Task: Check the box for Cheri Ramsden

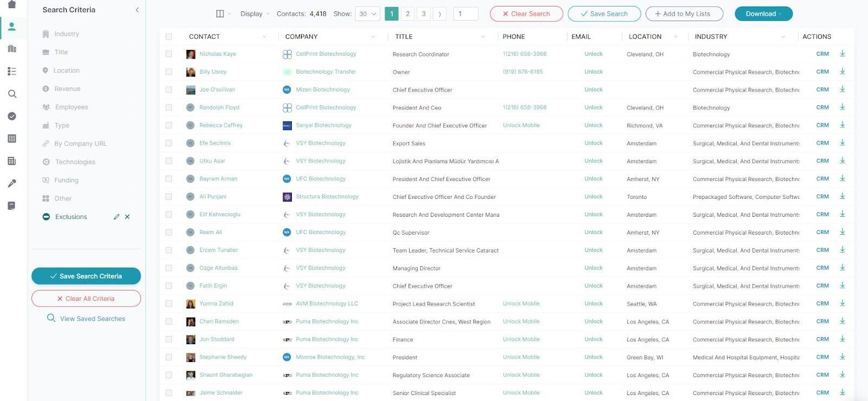Action: tap(169, 321)
